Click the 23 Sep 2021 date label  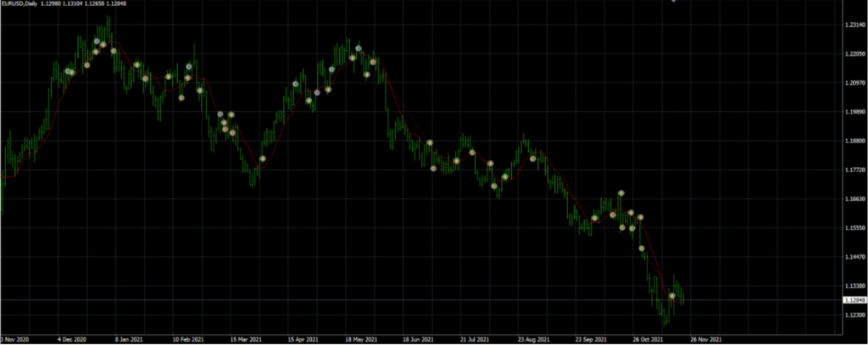click(x=592, y=339)
